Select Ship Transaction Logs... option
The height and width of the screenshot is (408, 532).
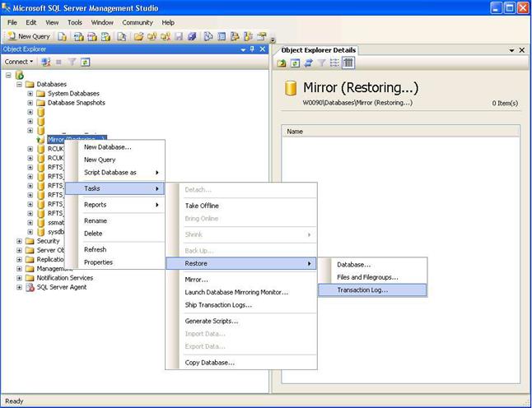click(x=241, y=305)
